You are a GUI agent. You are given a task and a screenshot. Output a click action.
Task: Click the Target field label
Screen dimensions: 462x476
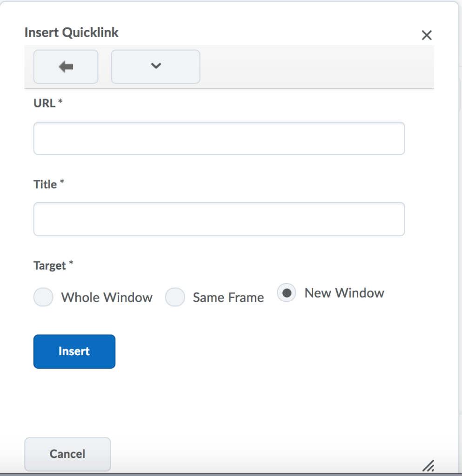tap(50, 265)
